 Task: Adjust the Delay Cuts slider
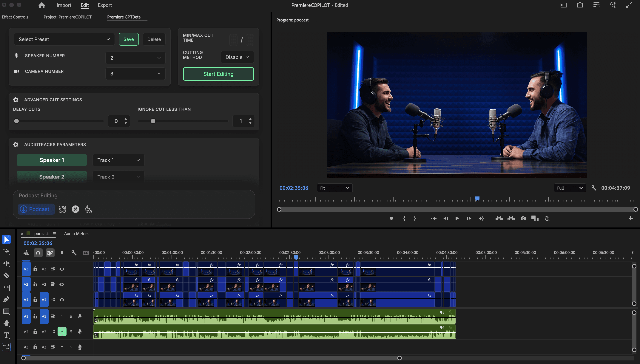pos(16,121)
